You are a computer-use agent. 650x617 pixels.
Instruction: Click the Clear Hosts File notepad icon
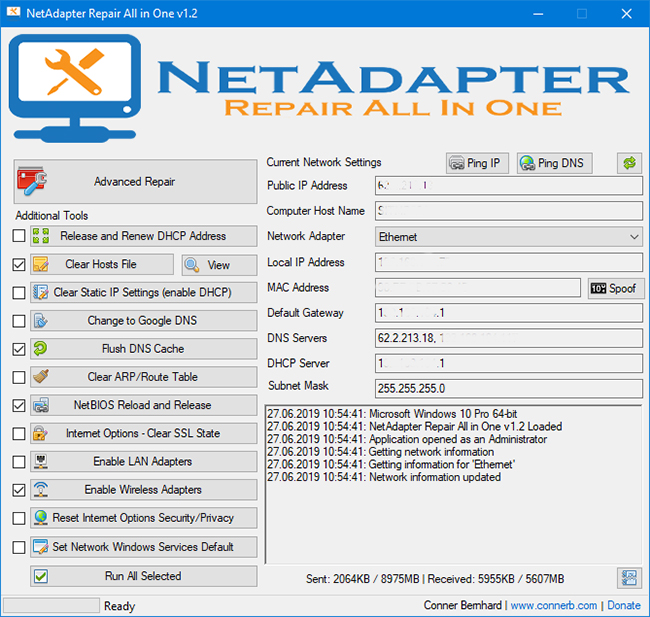point(41,264)
